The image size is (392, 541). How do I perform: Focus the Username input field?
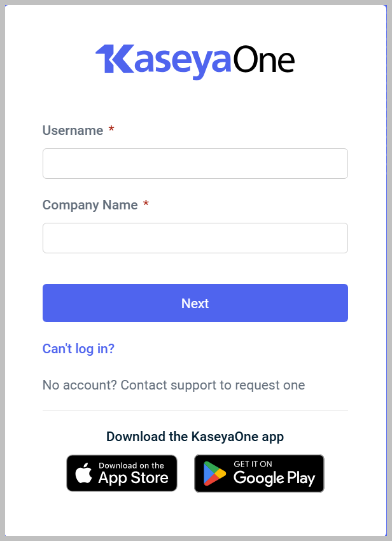coord(195,164)
